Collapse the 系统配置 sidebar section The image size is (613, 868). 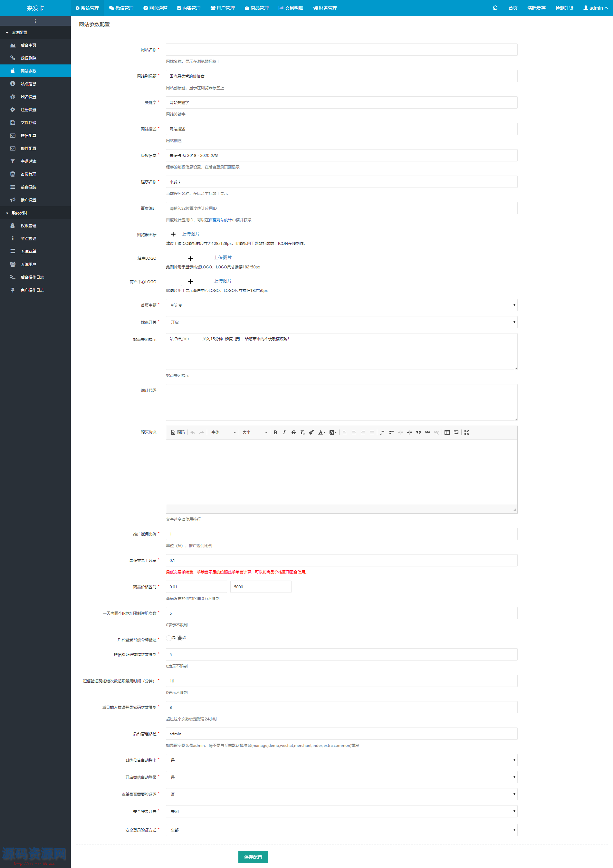(35, 33)
